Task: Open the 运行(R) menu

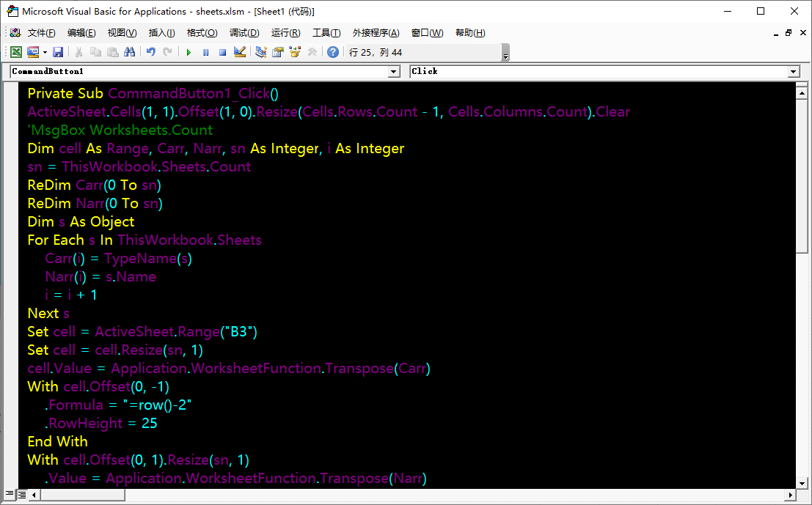Action: click(286, 33)
